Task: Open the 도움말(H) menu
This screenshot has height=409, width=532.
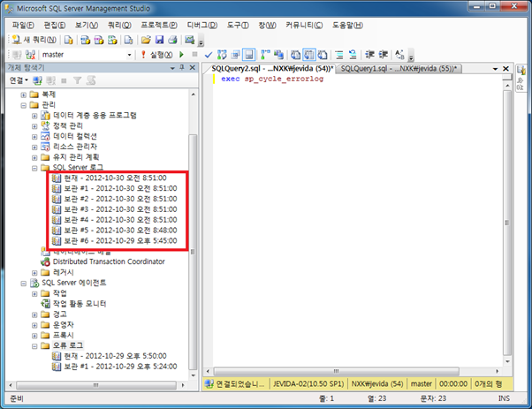Action: [x=347, y=25]
